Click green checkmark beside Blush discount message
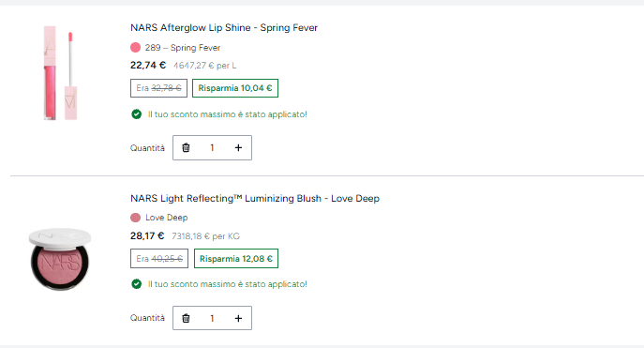The width and height of the screenshot is (644, 348). coord(136,284)
